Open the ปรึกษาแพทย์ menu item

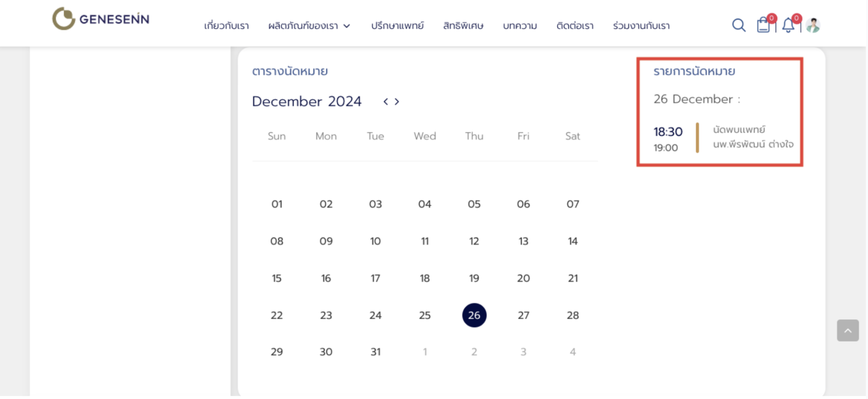tap(397, 26)
